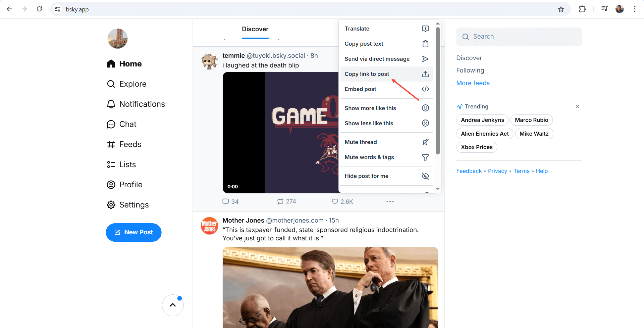644x328 pixels.
Task: Dismiss the Trending panel with the X
Action: coord(577,106)
